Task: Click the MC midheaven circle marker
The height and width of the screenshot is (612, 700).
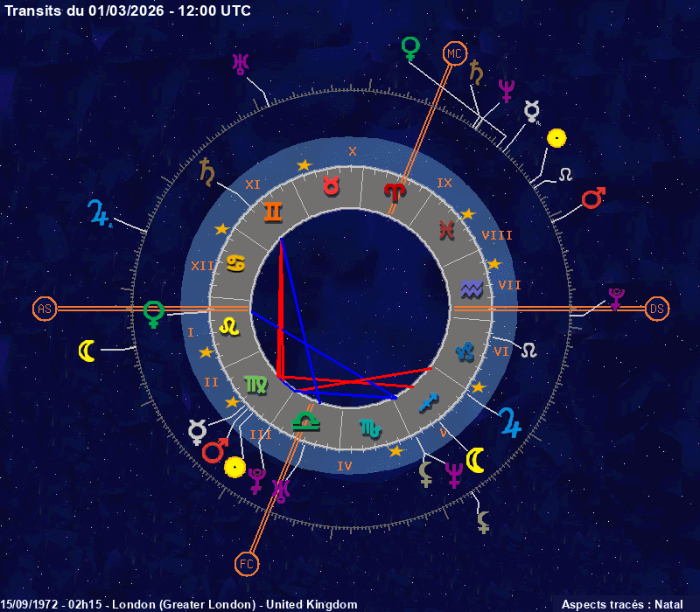Action: click(453, 54)
